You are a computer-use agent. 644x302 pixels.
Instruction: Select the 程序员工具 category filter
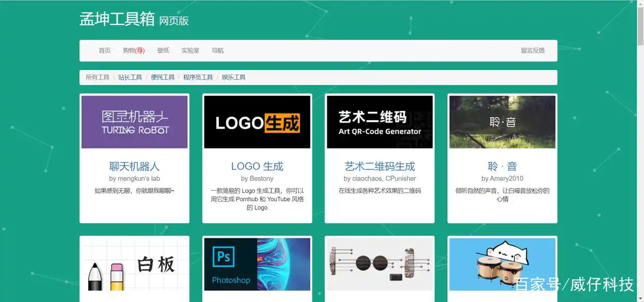point(198,77)
